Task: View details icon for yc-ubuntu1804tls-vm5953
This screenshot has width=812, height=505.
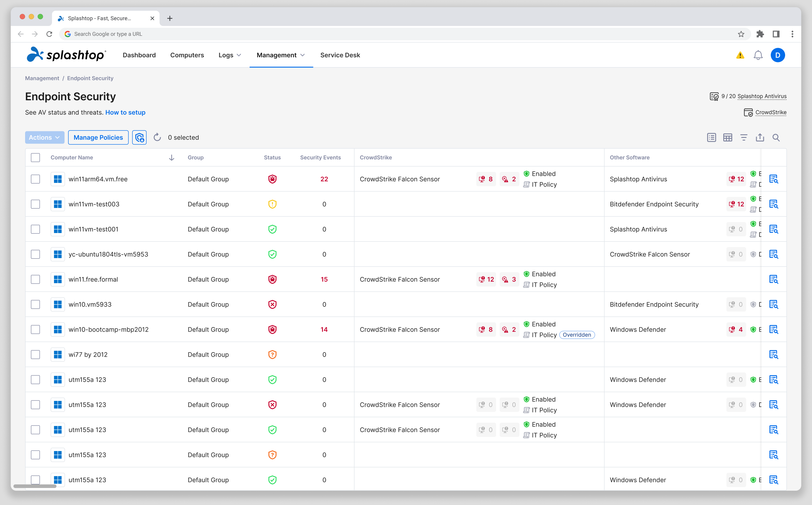Action: click(773, 254)
